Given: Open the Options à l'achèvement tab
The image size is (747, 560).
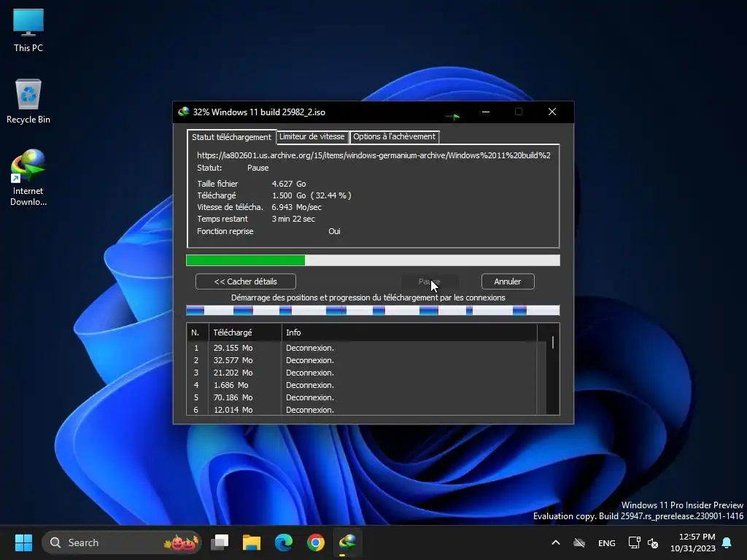Looking at the screenshot, I should click(394, 136).
